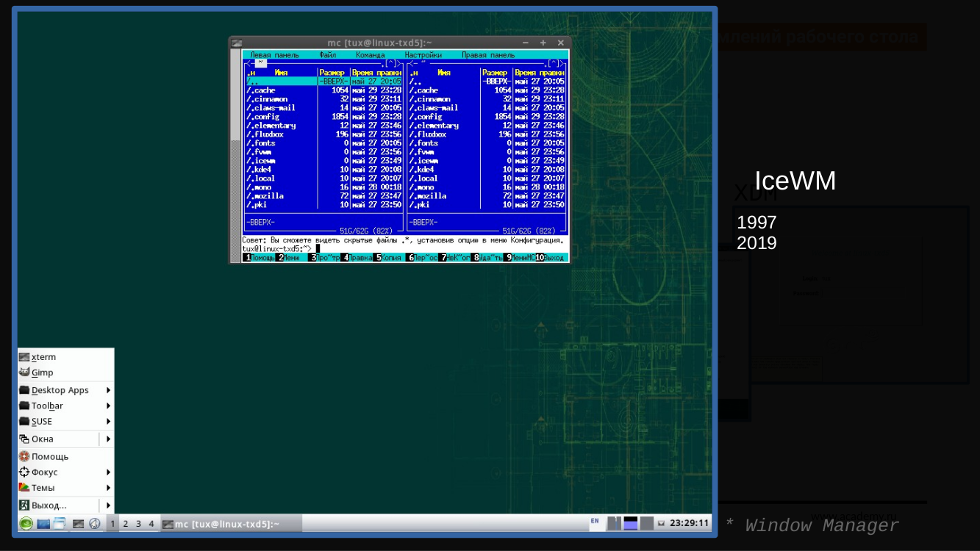Switch to workspace 4
Screen dimensions: 980x551
pyautogui.click(x=151, y=524)
